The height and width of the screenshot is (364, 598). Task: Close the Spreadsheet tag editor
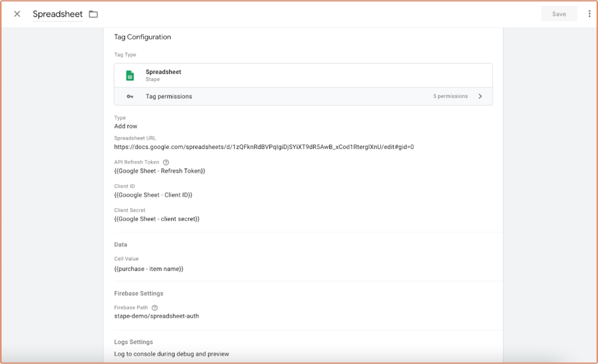point(17,14)
